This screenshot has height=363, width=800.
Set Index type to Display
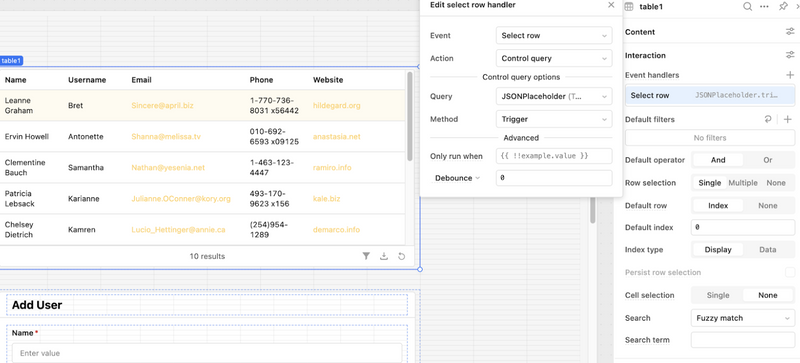coord(718,250)
